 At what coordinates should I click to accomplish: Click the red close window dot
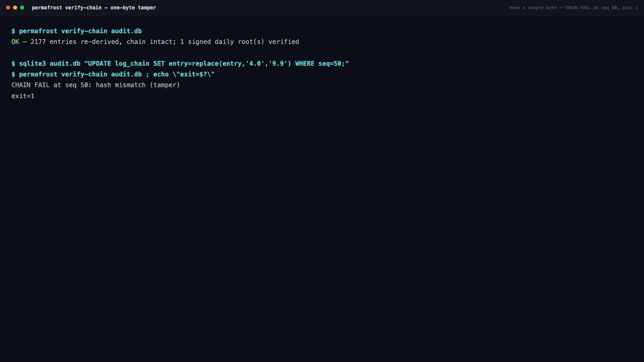click(8, 7)
